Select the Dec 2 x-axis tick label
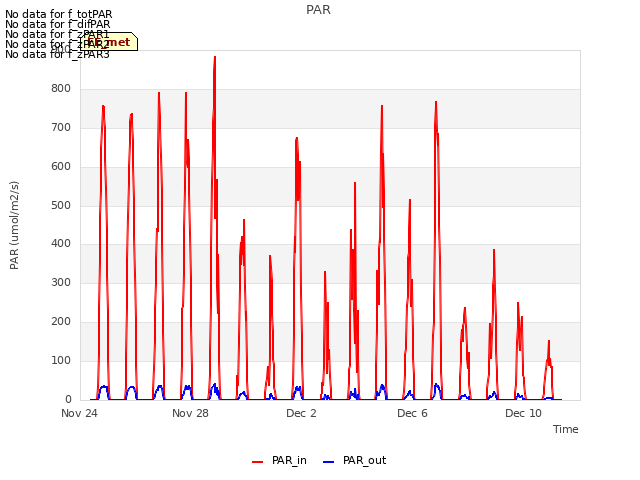Image resolution: width=640 pixels, height=480 pixels. pyautogui.click(x=301, y=413)
